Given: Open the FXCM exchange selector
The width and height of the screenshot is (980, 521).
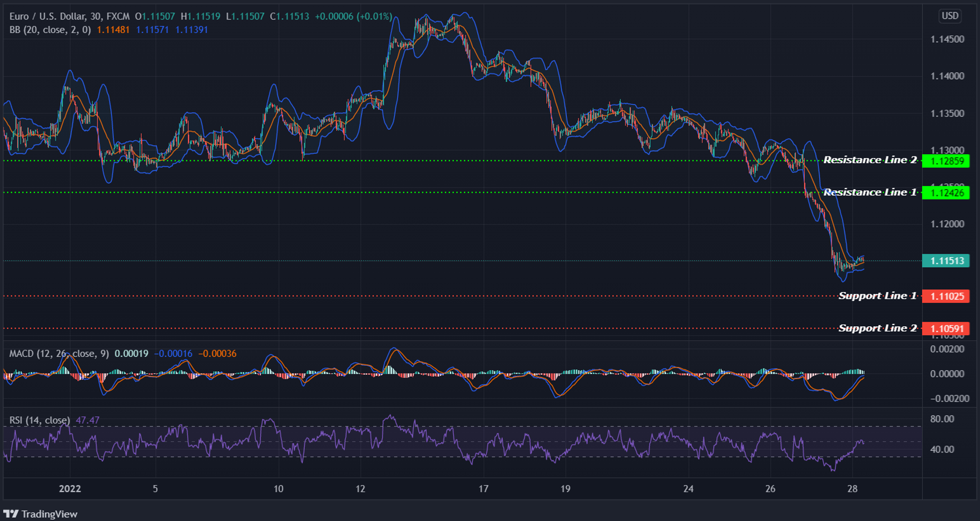Looking at the screenshot, I should point(119,16).
